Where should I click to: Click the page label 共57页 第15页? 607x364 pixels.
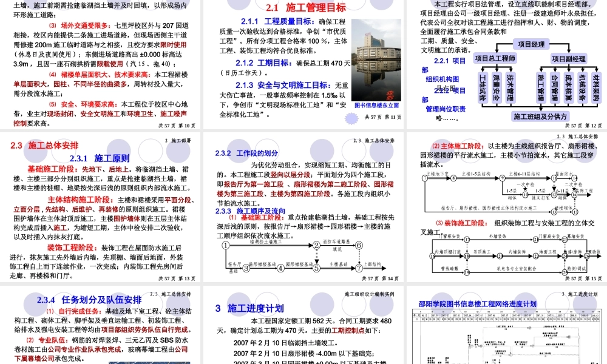pyautogui.click(x=583, y=278)
